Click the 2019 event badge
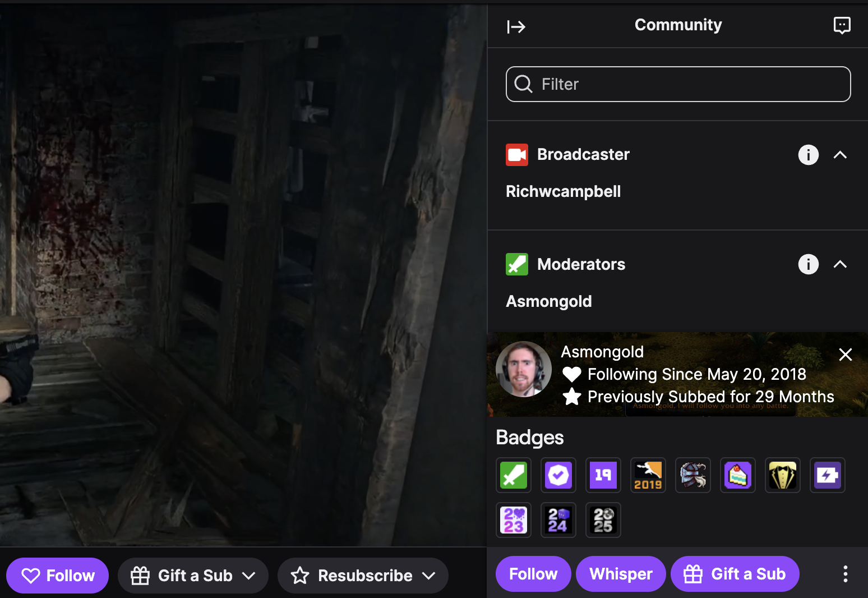Image resolution: width=868 pixels, height=598 pixels. 648,475
